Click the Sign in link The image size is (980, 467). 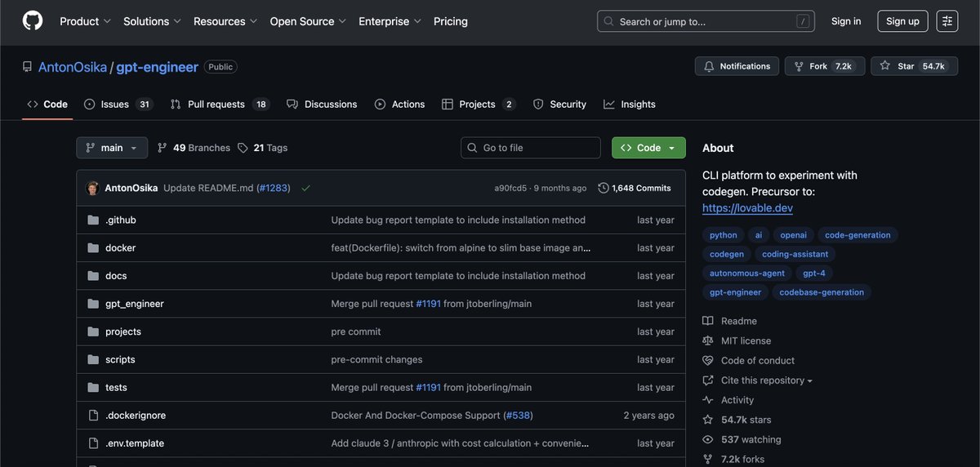click(x=846, y=21)
